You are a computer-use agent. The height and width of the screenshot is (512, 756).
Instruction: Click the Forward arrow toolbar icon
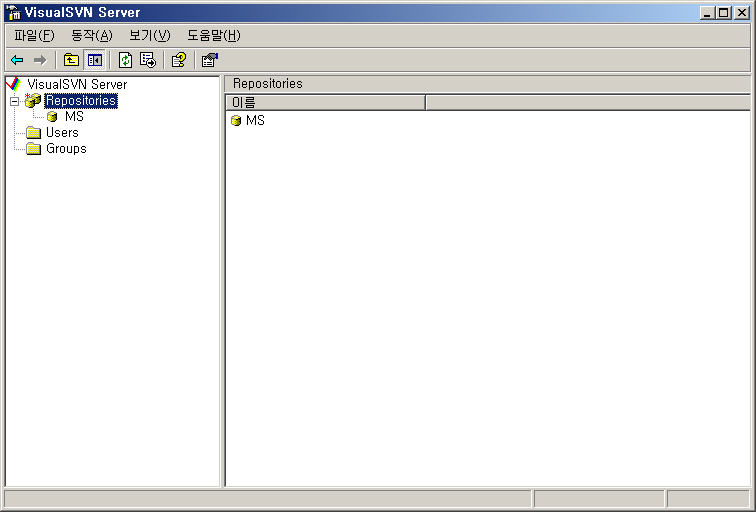pyautogui.click(x=40, y=60)
